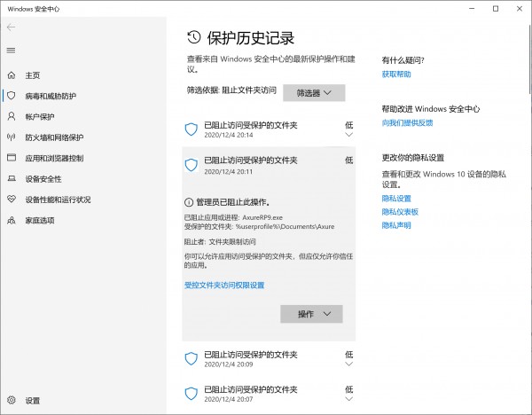Select 设备安全性 in sidebar

(x=43, y=179)
